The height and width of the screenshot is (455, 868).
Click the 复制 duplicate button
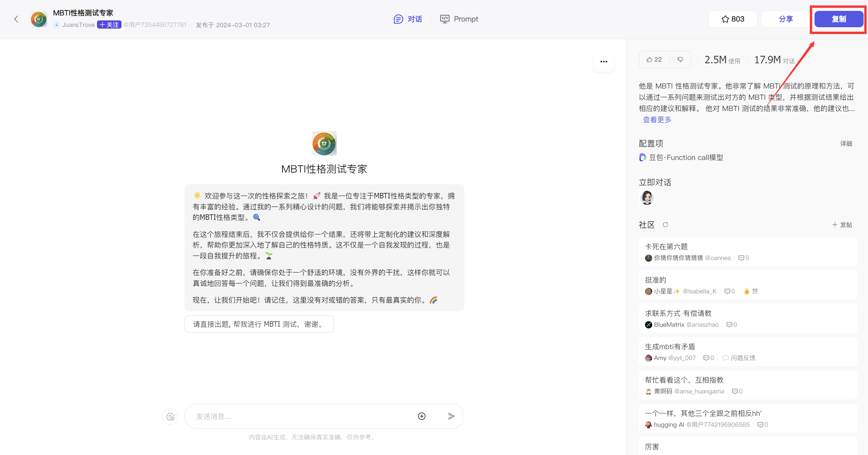click(x=839, y=19)
